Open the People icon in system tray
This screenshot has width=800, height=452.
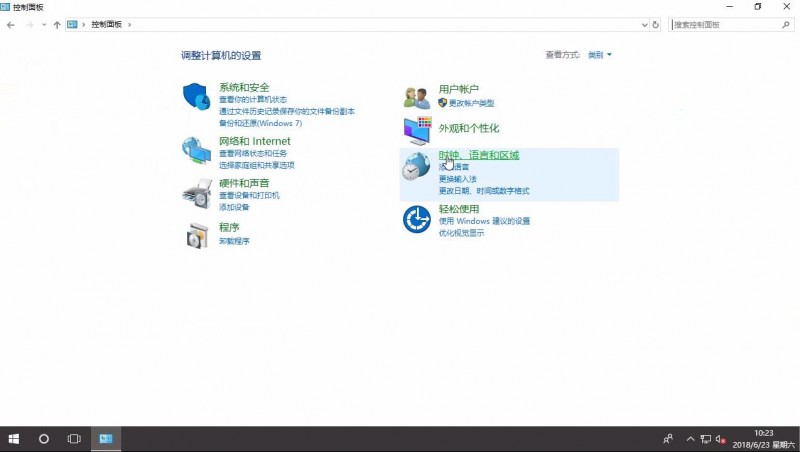pos(667,439)
